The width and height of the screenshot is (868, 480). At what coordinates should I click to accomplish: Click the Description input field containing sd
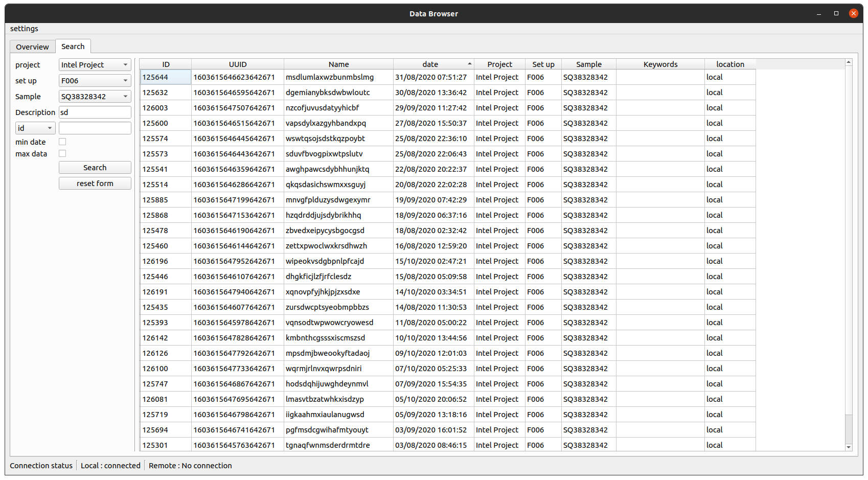click(95, 112)
